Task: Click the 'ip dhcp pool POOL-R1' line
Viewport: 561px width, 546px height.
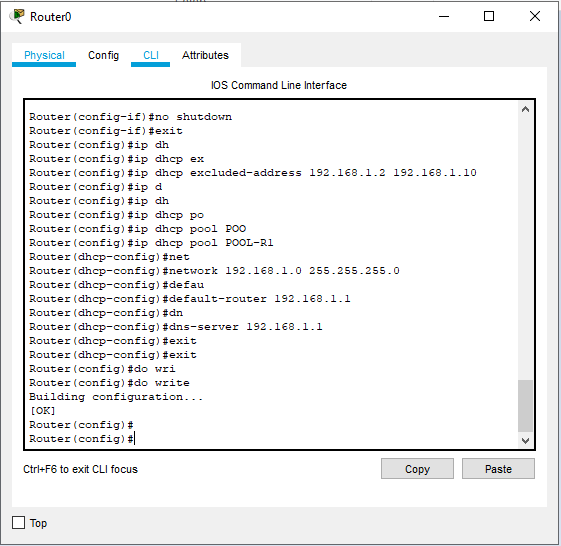Action: click(x=151, y=243)
